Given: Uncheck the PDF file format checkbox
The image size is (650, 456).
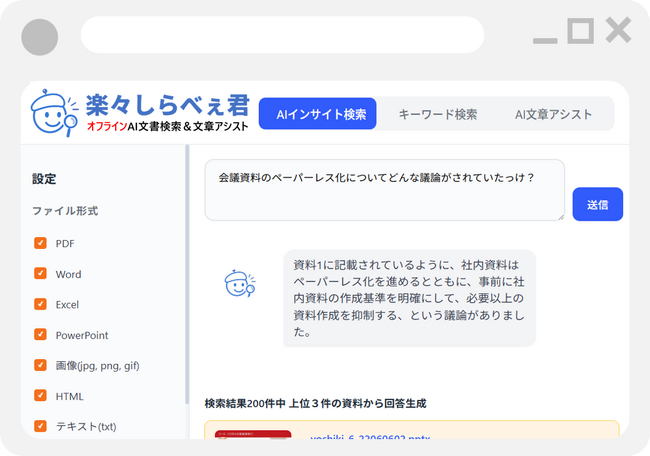Looking at the screenshot, I should pyautogui.click(x=41, y=243).
